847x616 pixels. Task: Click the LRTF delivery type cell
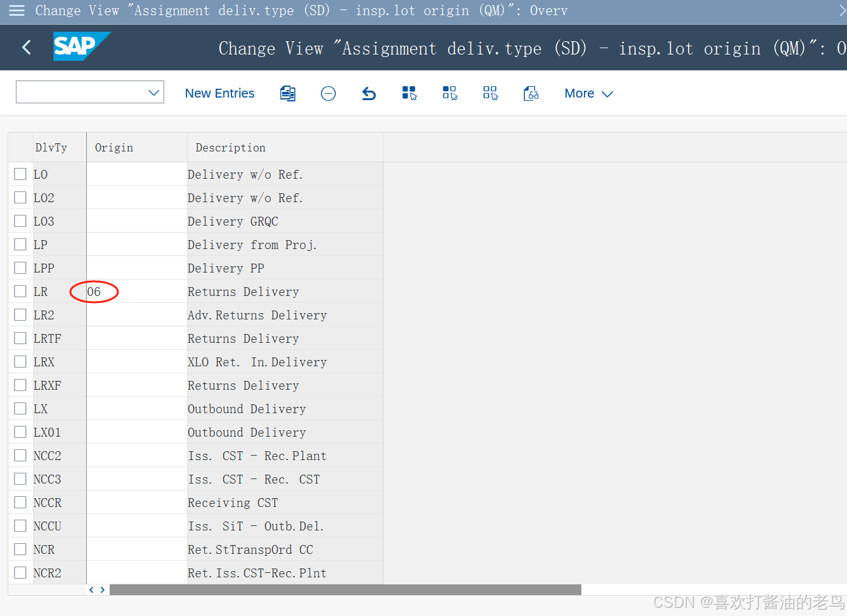pyautogui.click(x=59, y=338)
